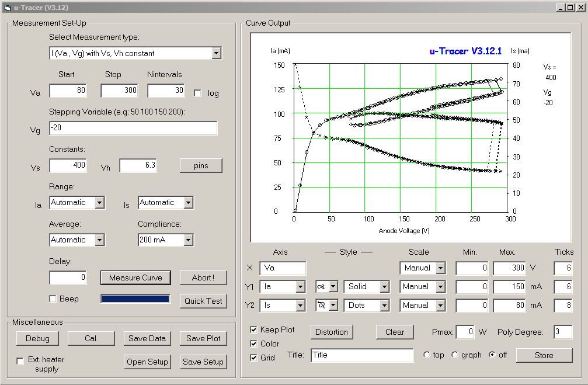588x385 pixels.
Task: Click the Anode Voltage (V) axis label
Action: [404, 230]
